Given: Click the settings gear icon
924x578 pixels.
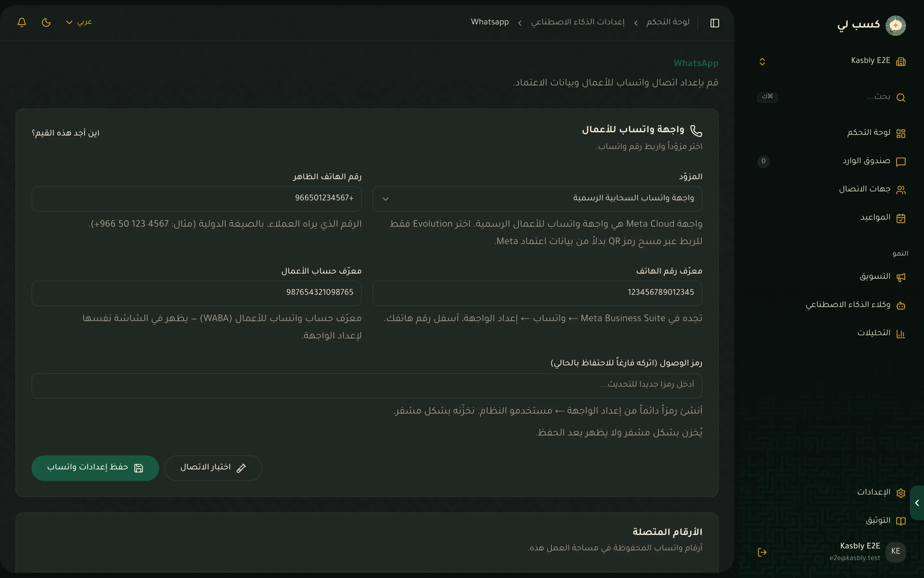Looking at the screenshot, I should 901,493.
